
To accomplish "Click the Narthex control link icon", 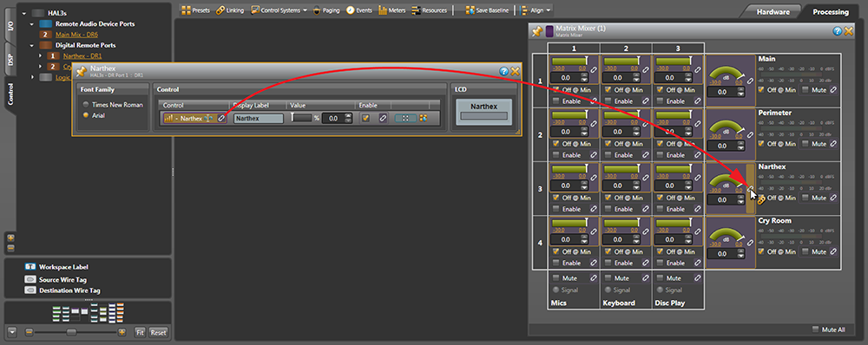I will pyautogui.click(x=220, y=118).
